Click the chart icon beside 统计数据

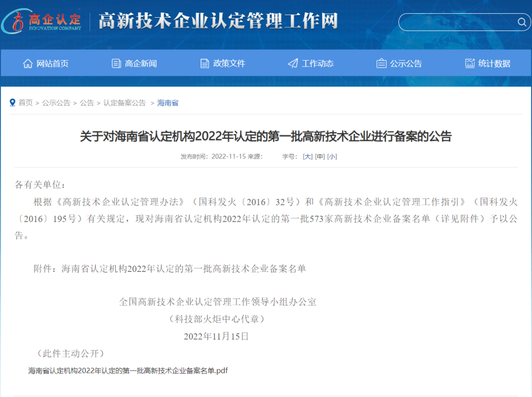click(469, 64)
